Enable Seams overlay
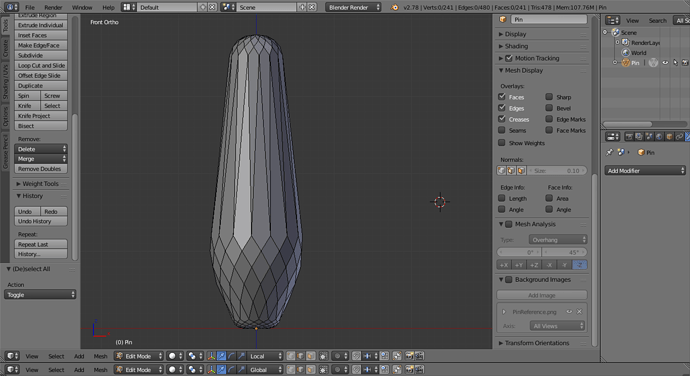 502,130
